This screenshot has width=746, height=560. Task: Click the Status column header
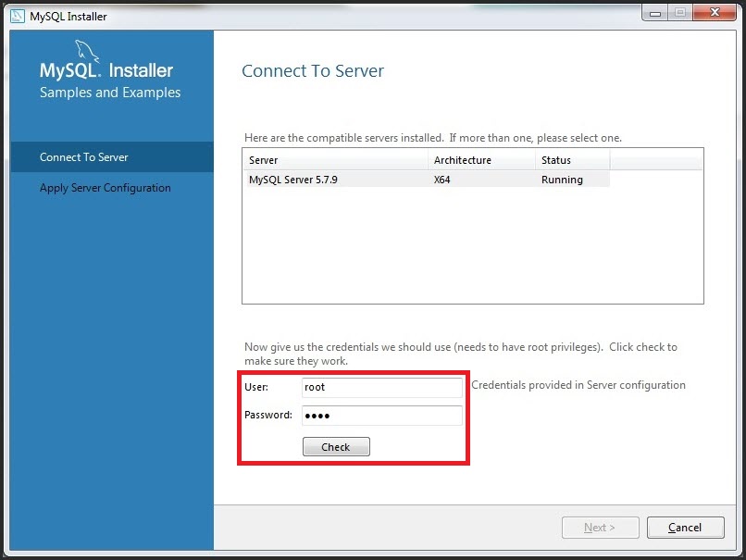[572, 160]
